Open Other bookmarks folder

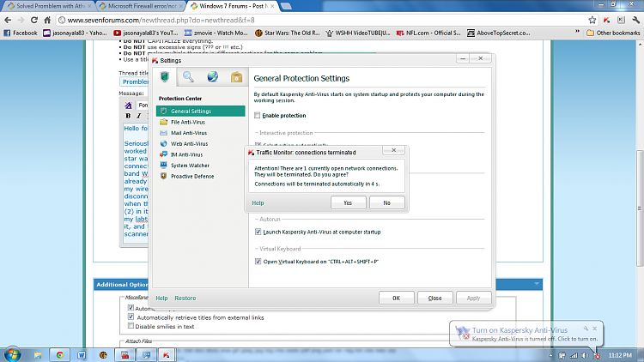click(x=613, y=33)
